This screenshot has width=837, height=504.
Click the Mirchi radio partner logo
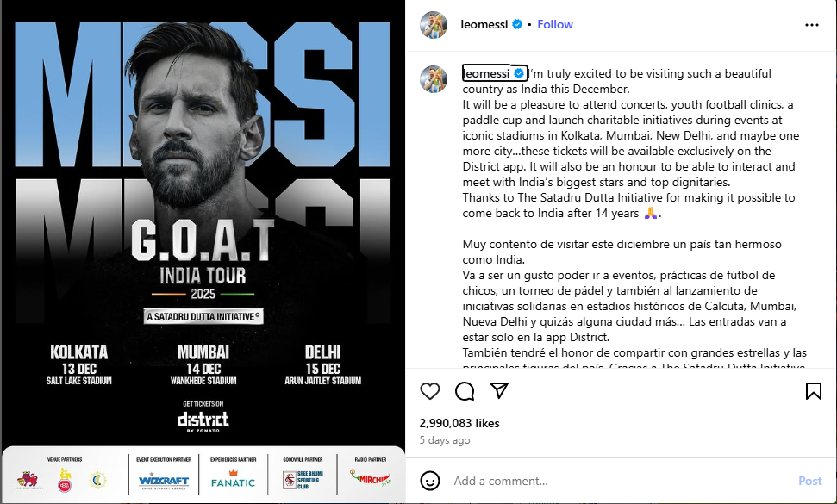pyautogui.click(x=370, y=478)
